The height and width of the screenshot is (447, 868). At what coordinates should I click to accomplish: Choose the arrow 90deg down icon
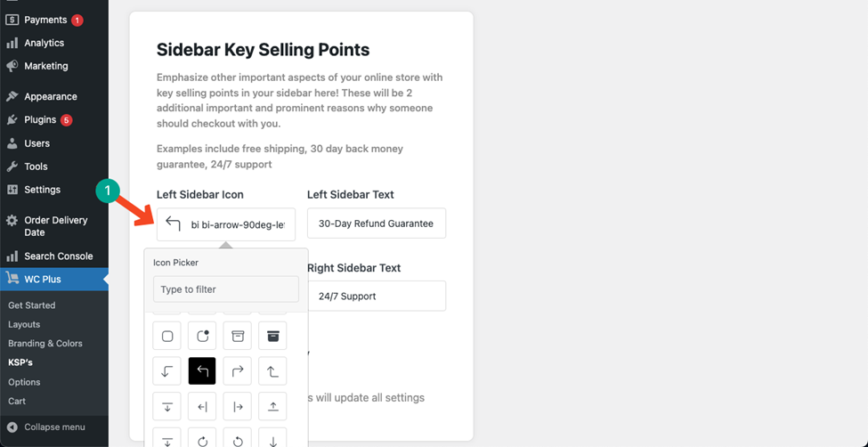(x=166, y=371)
